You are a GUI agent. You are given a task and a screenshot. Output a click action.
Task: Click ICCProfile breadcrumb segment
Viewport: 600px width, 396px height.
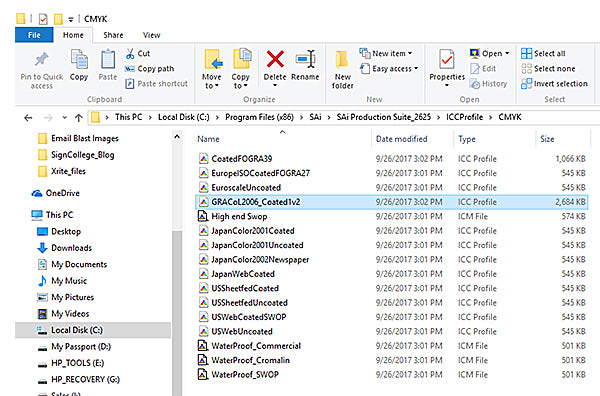point(465,117)
